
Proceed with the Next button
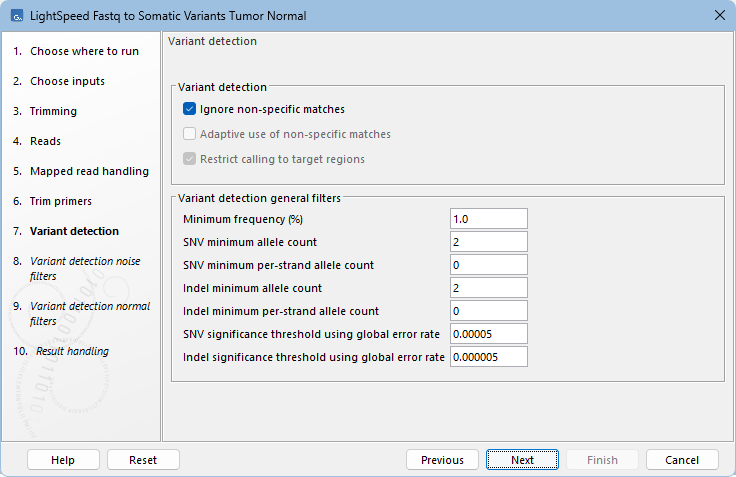(522, 460)
